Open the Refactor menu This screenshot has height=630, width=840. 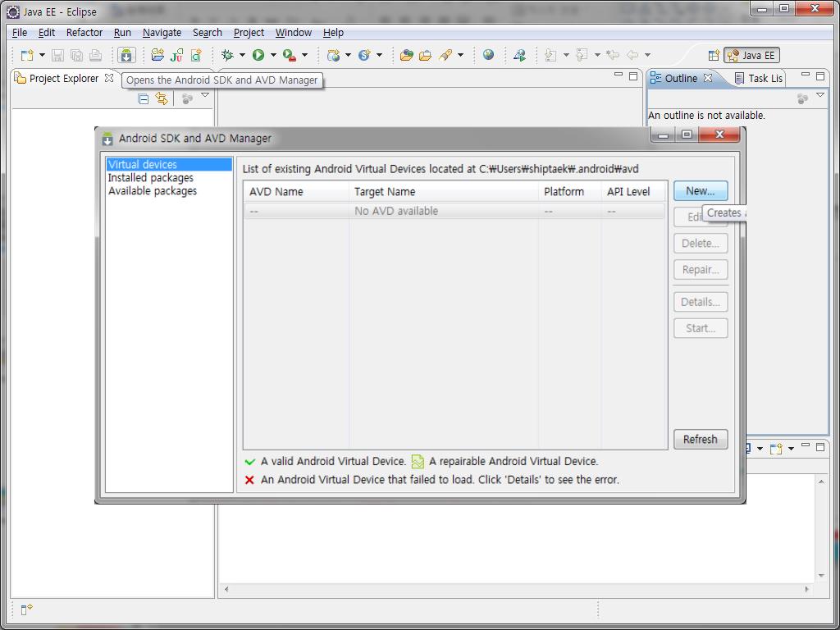[84, 33]
